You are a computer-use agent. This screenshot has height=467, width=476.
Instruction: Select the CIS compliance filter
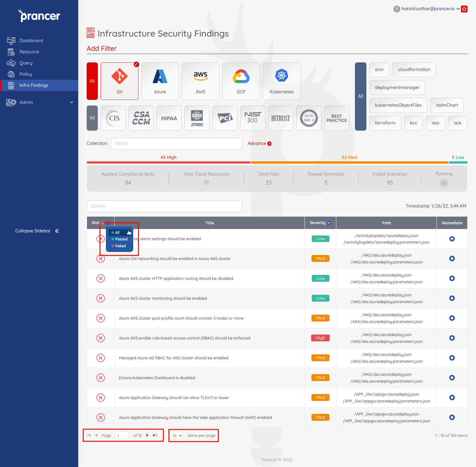click(x=113, y=118)
